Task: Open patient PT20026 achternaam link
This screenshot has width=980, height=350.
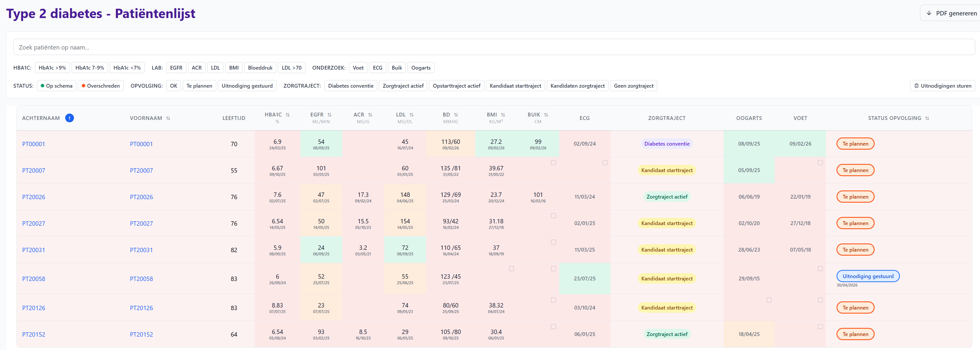Action: pos(33,197)
